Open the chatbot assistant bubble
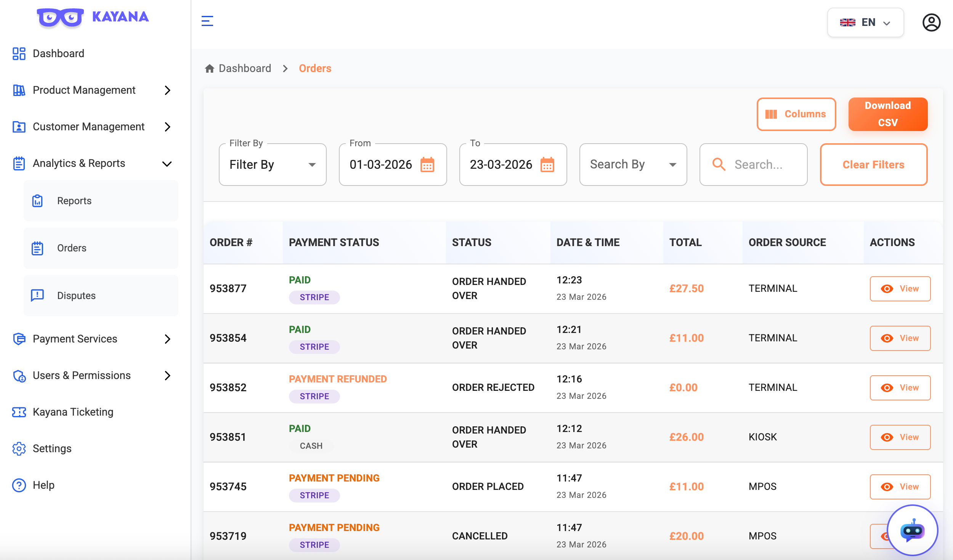 [912, 530]
